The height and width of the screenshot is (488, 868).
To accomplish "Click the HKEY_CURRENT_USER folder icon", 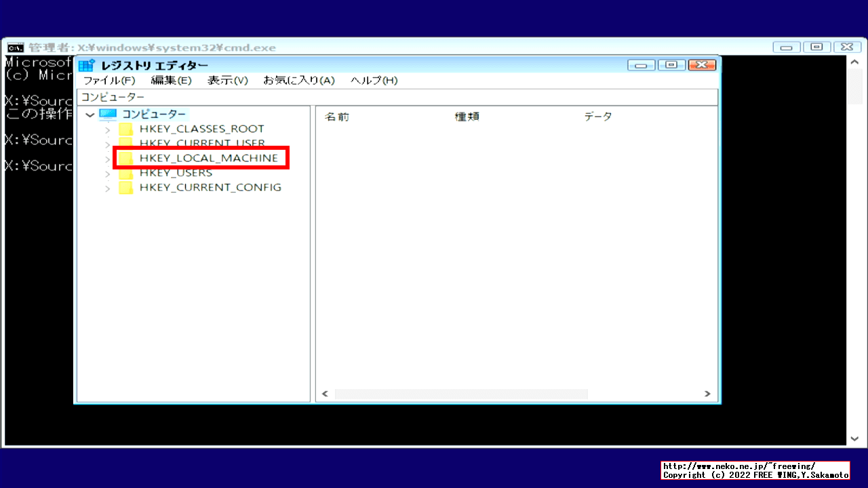I will 125,143.
